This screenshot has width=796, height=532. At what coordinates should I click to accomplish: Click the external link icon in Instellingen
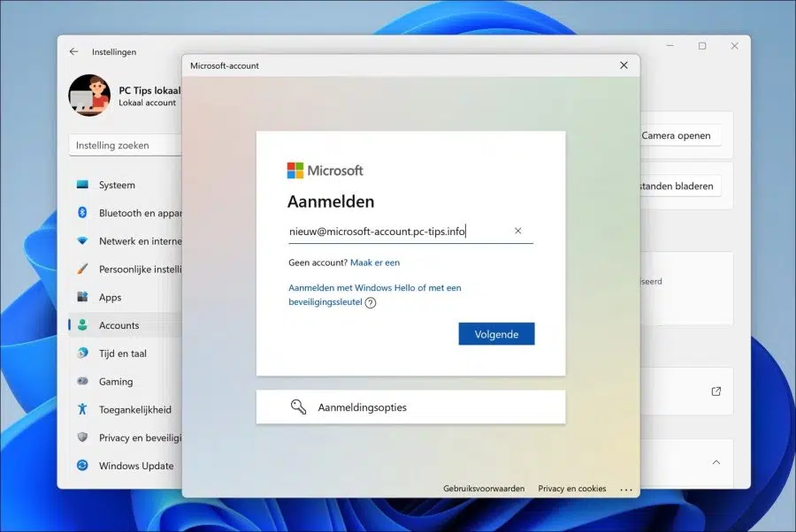click(716, 391)
